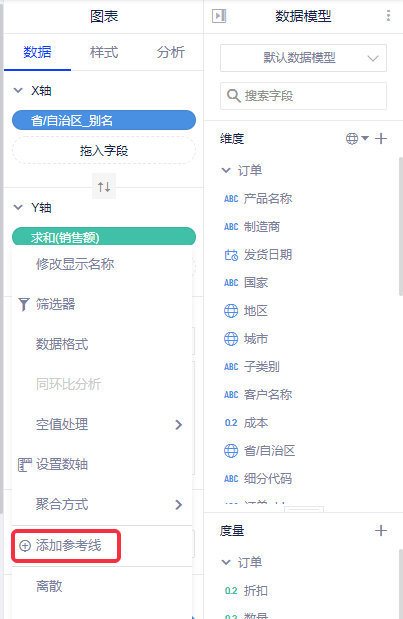The height and width of the screenshot is (619, 403).
Task: Switch to the 分析 tab
Action: point(171,52)
